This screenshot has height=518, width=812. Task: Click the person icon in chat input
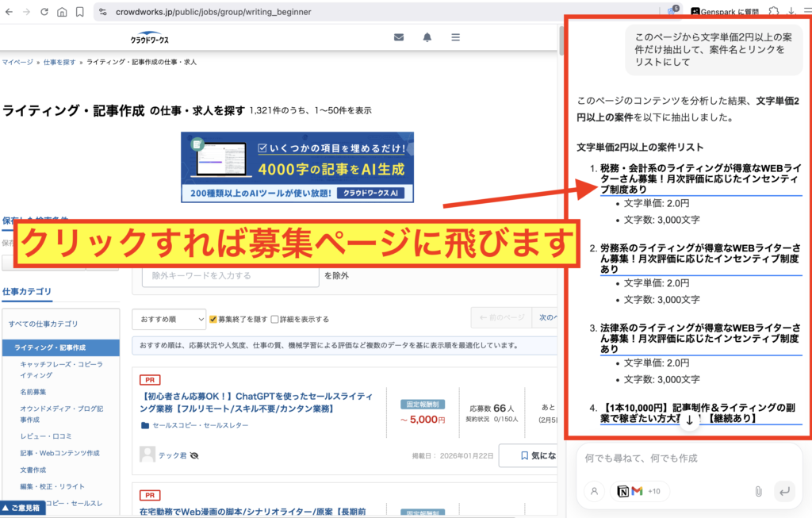pyautogui.click(x=593, y=491)
